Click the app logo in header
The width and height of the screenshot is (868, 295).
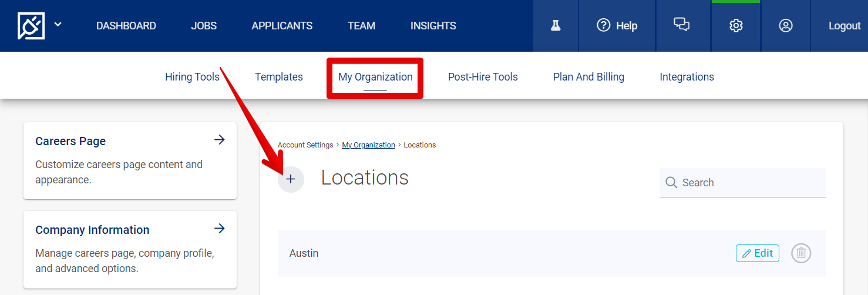tap(31, 26)
